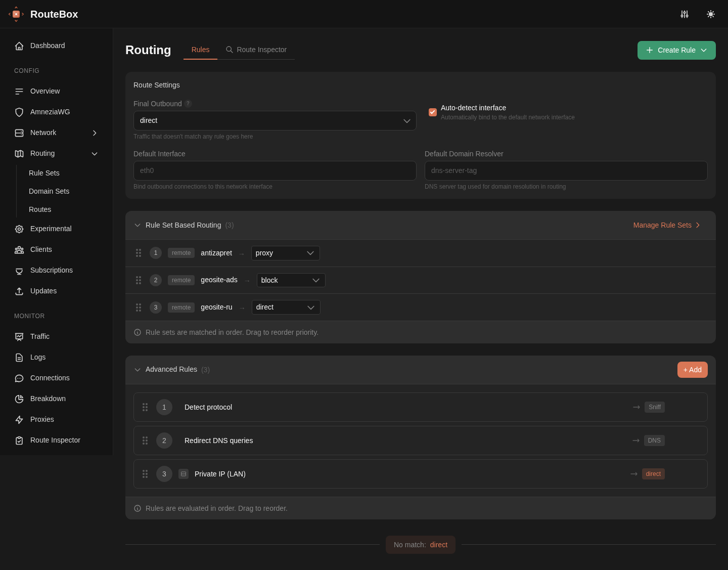
Task: Click the DNS action badge
Action: click(x=654, y=441)
